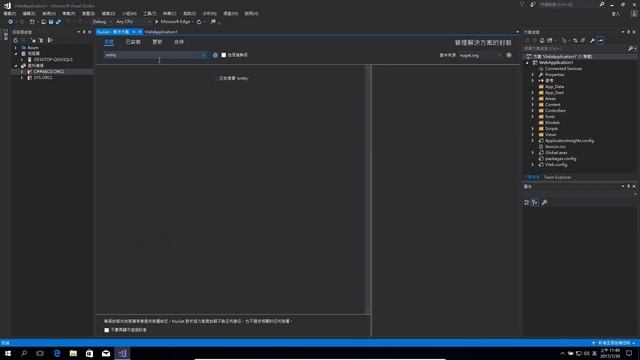Expand Properties node in Solution Explorer

point(533,75)
